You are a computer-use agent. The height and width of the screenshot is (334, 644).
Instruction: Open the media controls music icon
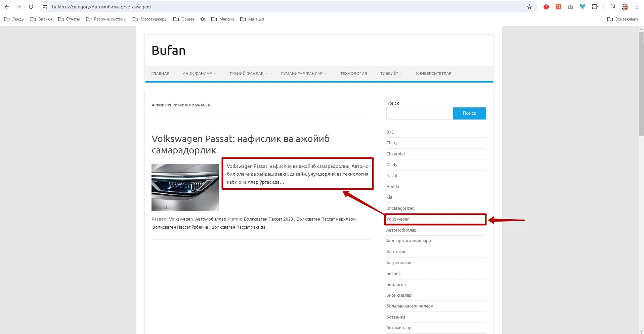tap(613, 7)
